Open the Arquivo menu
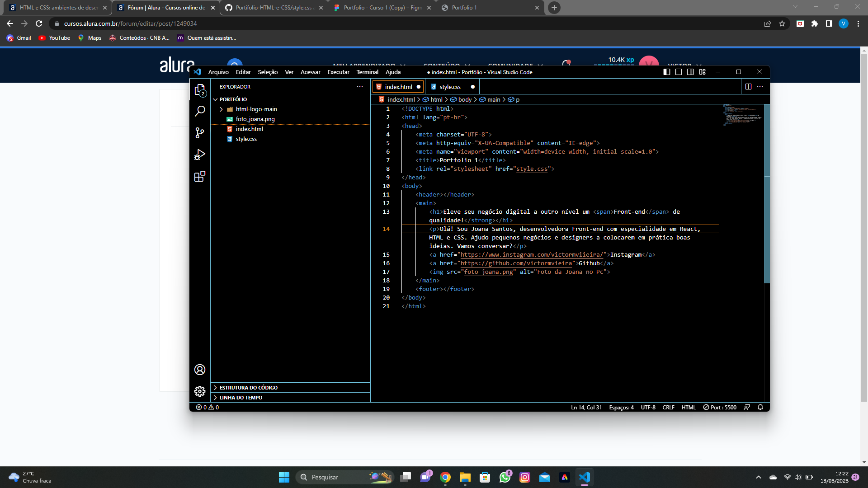 [218, 72]
